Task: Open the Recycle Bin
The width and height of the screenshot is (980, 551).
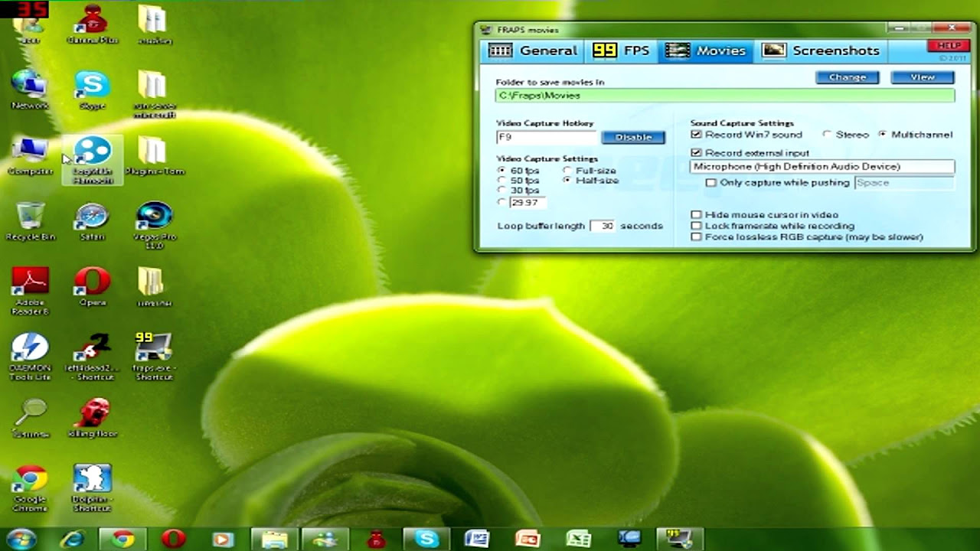Action: 30,221
